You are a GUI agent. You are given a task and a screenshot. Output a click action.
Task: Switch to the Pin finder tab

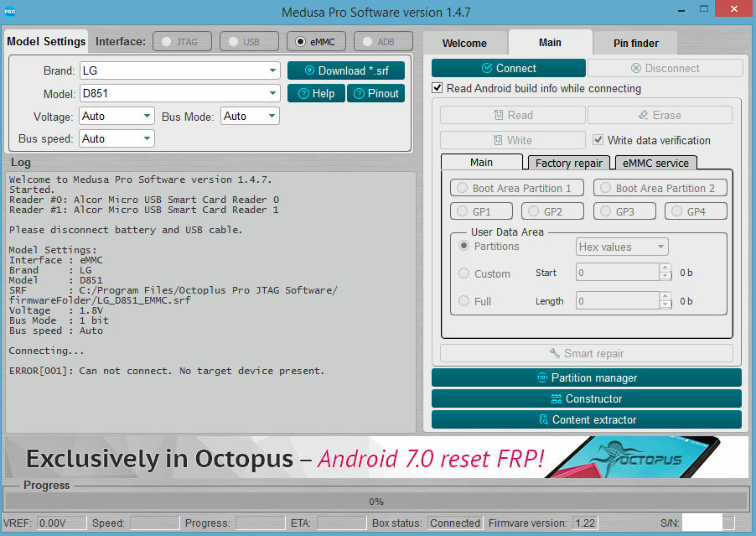click(637, 43)
